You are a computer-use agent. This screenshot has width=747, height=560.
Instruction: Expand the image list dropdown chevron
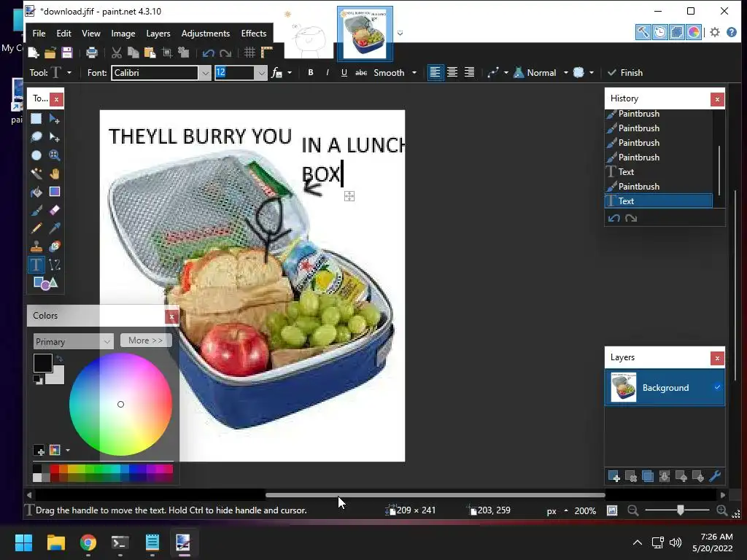(400, 33)
